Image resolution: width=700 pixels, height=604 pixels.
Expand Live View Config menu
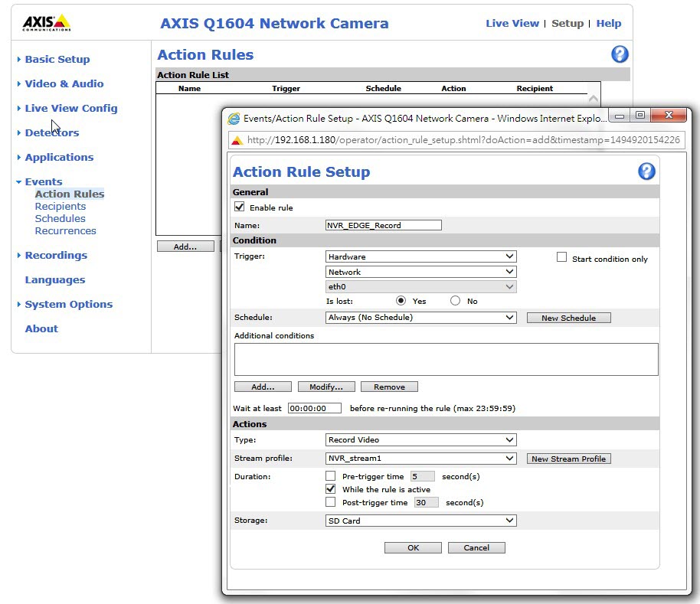coord(71,109)
